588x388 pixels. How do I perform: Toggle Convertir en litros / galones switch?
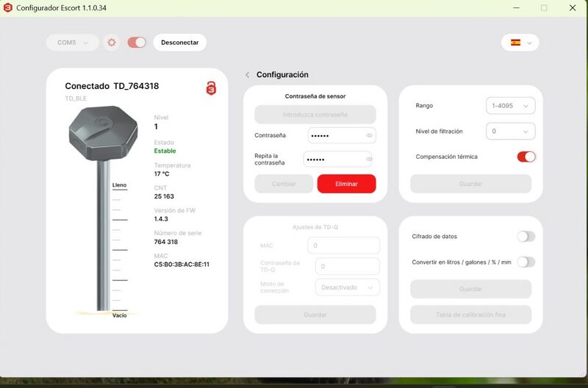click(x=526, y=262)
